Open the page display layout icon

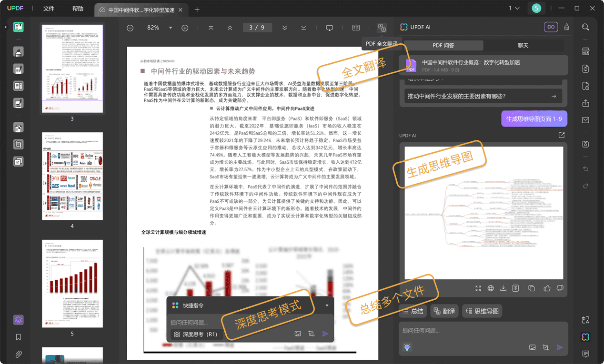click(356, 28)
